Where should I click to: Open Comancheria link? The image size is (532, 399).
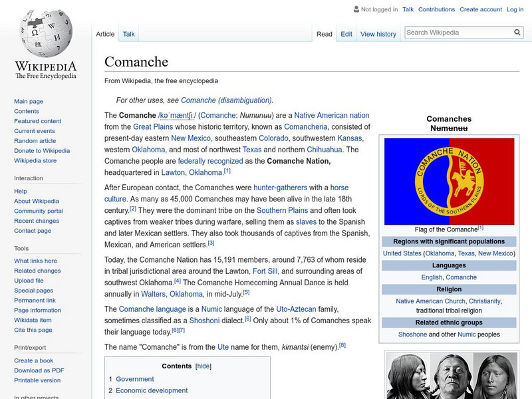pos(306,127)
